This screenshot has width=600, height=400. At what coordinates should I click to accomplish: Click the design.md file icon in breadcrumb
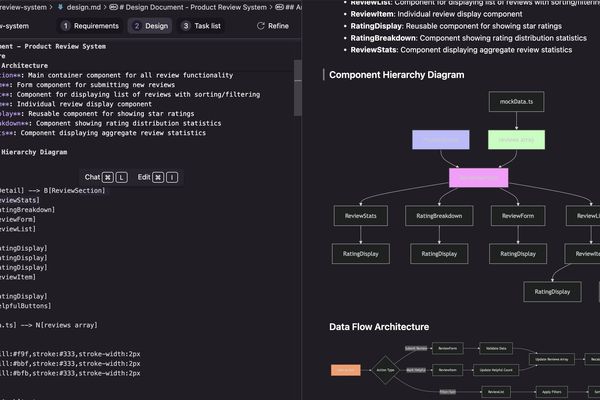point(61,6)
